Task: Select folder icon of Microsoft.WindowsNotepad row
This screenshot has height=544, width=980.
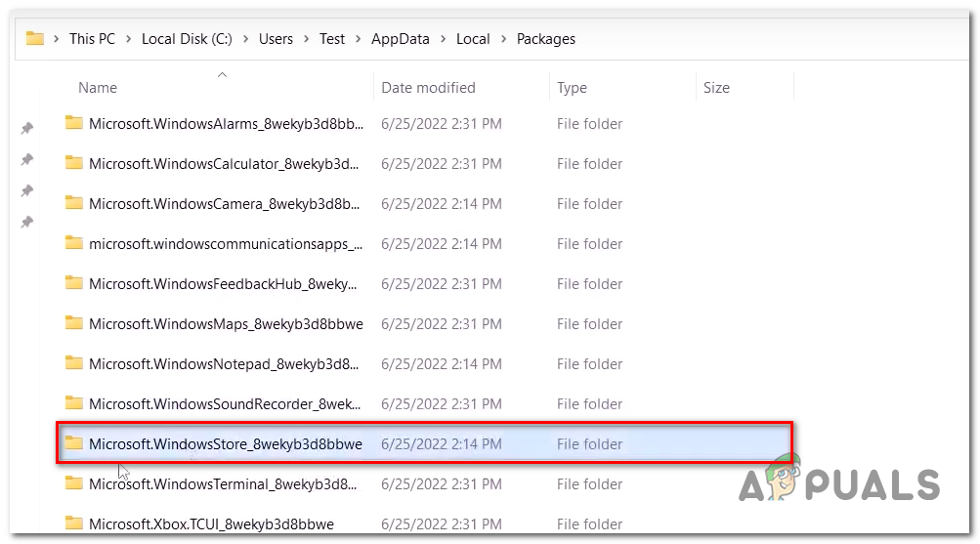Action: (73, 363)
